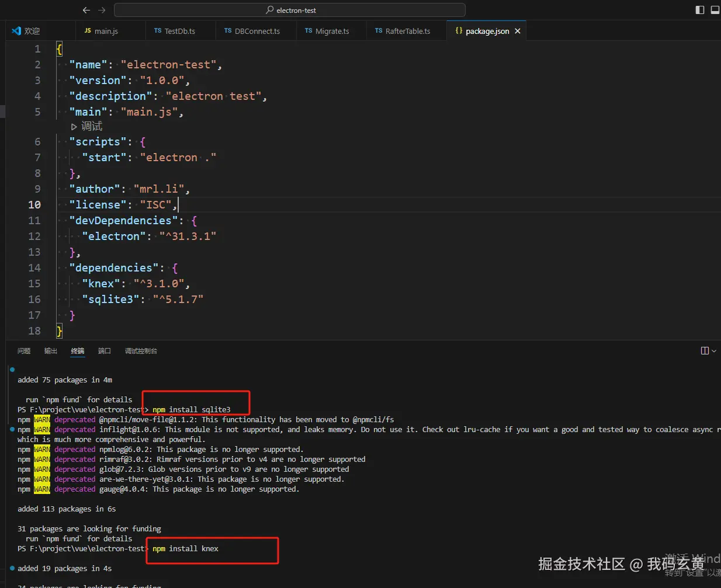Click the npmlog@6.0.2 deprecated warning line

(161, 450)
